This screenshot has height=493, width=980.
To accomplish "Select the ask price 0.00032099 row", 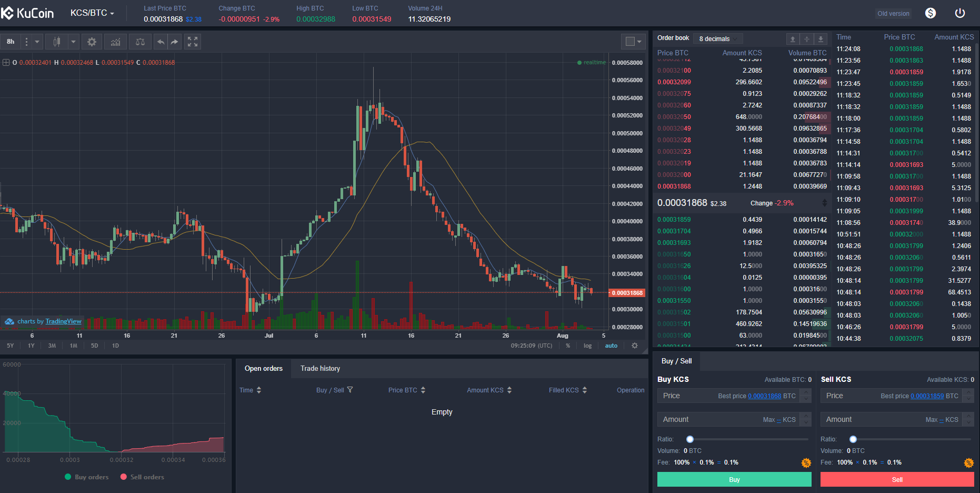I will tap(742, 82).
